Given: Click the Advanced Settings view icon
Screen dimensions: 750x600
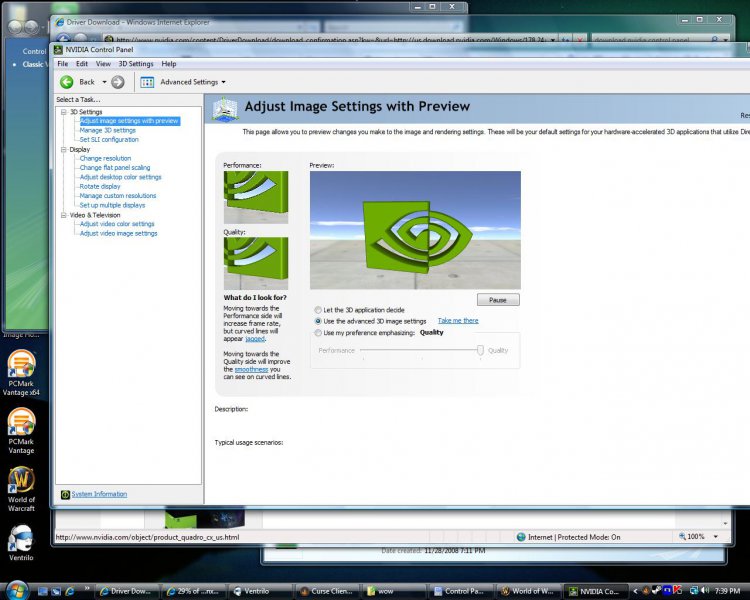Looking at the screenshot, I should 147,82.
